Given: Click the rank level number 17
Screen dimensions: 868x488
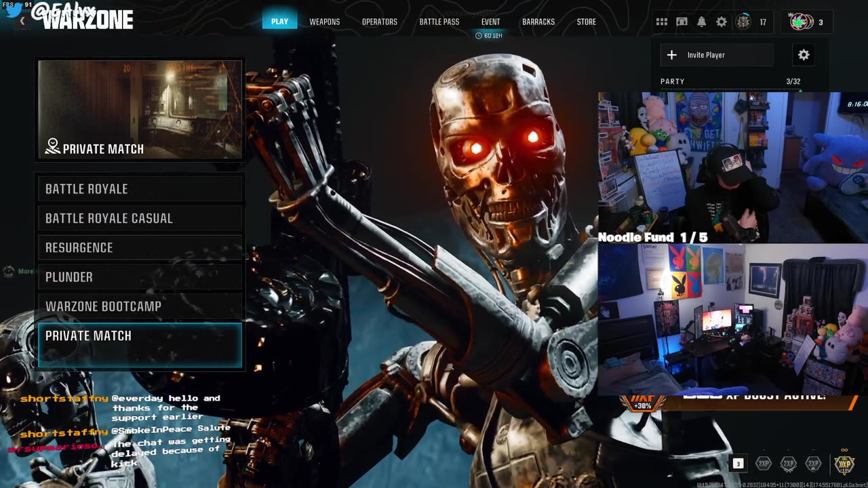Looking at the screenshot, I should pos(763,22).
